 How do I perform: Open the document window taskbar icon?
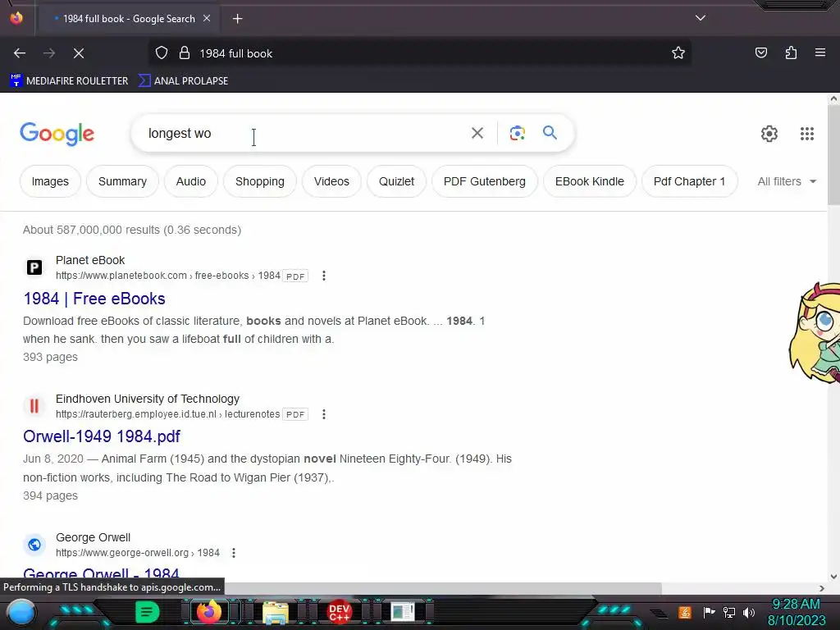tap(403, 612)
